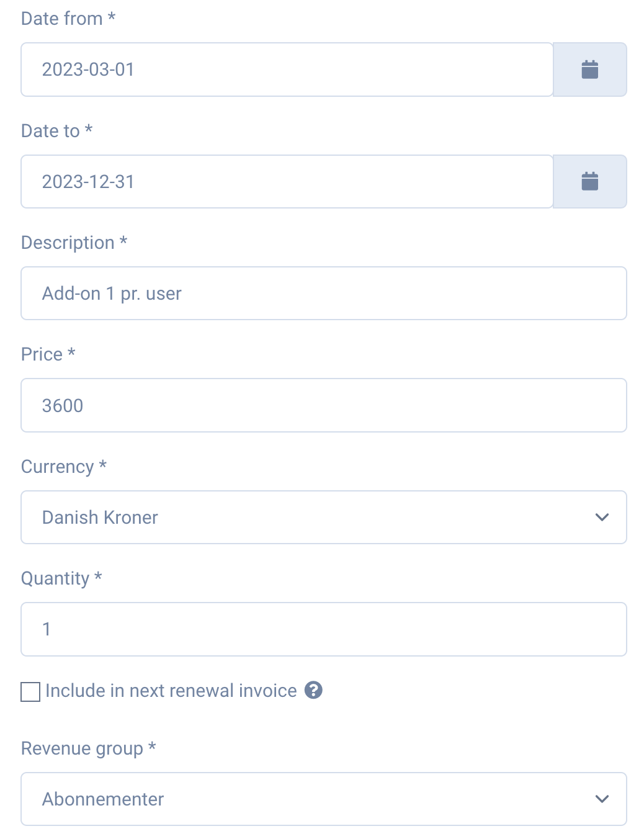Click the Date from field with 2023-03-01

pyautogui.click(x=287, y=70)
